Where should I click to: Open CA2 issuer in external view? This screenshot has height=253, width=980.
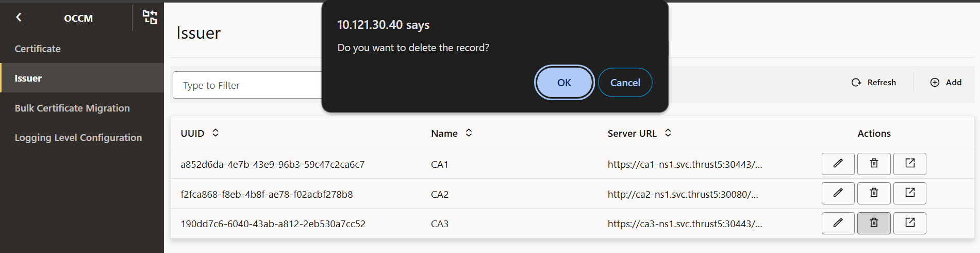click(910, 193)
